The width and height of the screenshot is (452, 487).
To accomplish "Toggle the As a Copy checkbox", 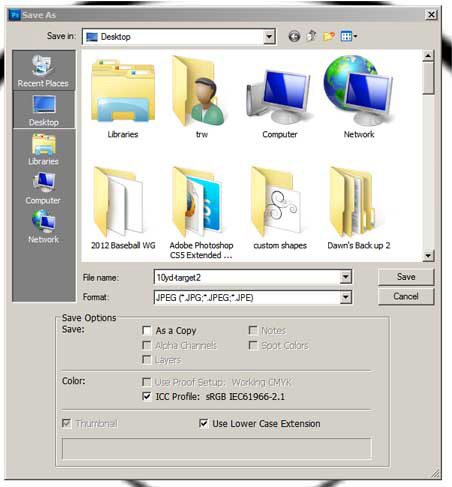I will coord(147,331).
